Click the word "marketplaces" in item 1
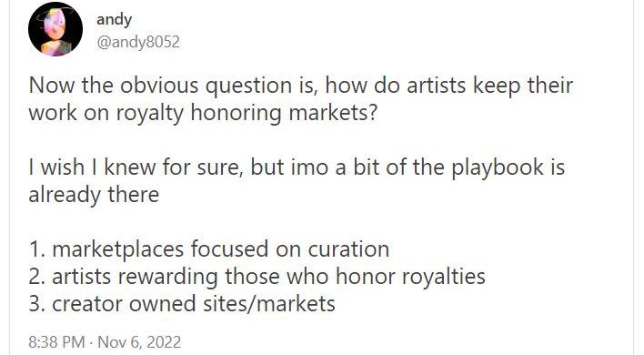The width and height of the screenshot is (644, 355). pos(118,249)
